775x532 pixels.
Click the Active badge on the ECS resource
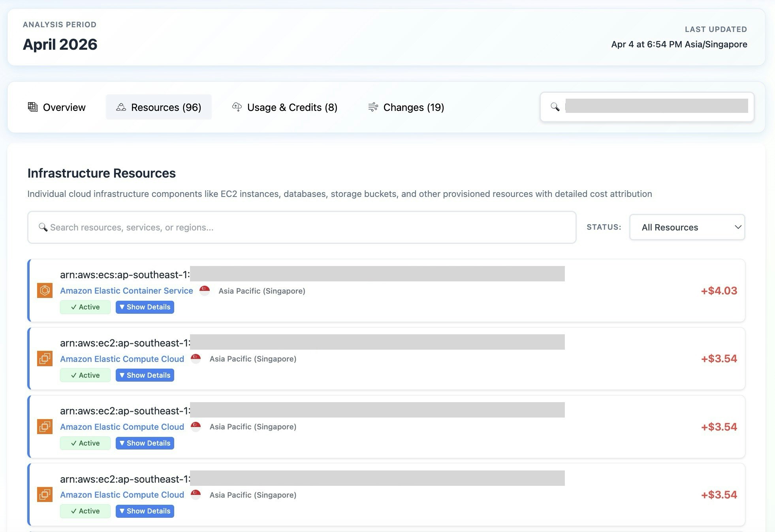click(x=85, y=307)
